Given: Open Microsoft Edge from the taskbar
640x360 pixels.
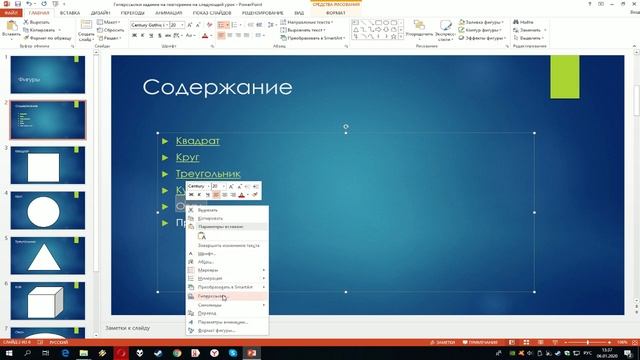Looking at the screenshot, I should click(x=65, y=353).
